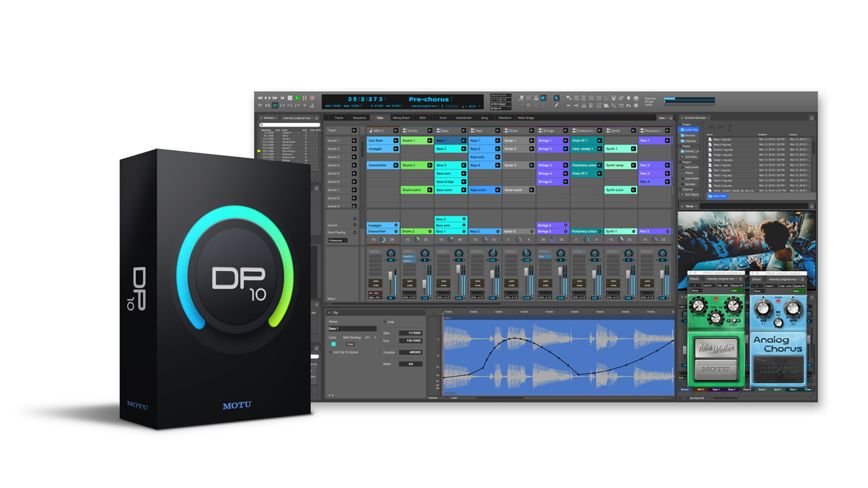Launch the Drums outro clip play button
This screenshot has width=868, height=488.
pos(430,189)
